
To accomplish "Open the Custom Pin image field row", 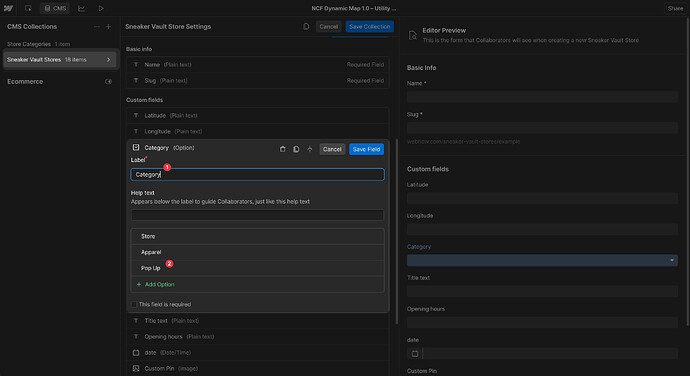I will point(257,369).
